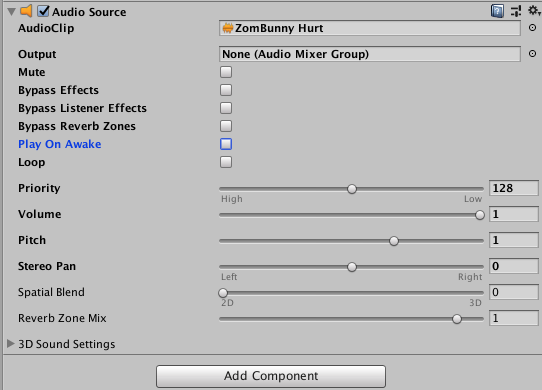
Task: Check the Bypass Reverb Zones box
Action: click(226, 126)
